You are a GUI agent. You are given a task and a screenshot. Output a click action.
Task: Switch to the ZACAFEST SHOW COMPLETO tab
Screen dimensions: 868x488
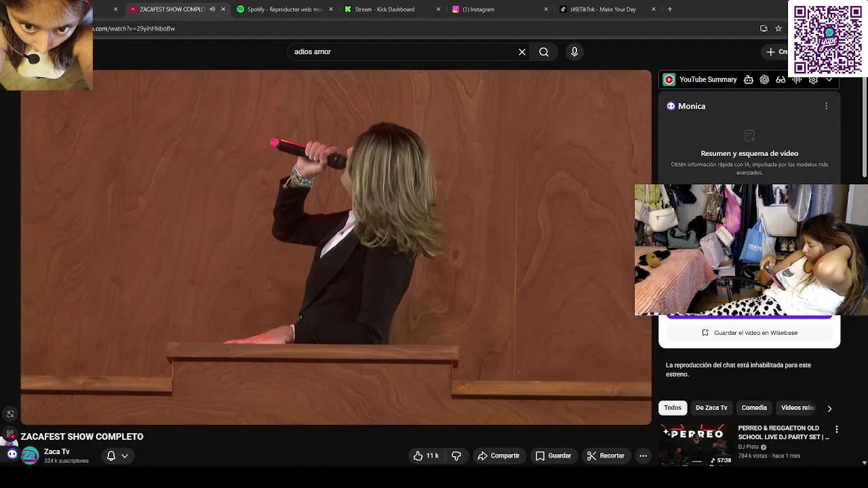pyautogui.click(x=172, y=9)
